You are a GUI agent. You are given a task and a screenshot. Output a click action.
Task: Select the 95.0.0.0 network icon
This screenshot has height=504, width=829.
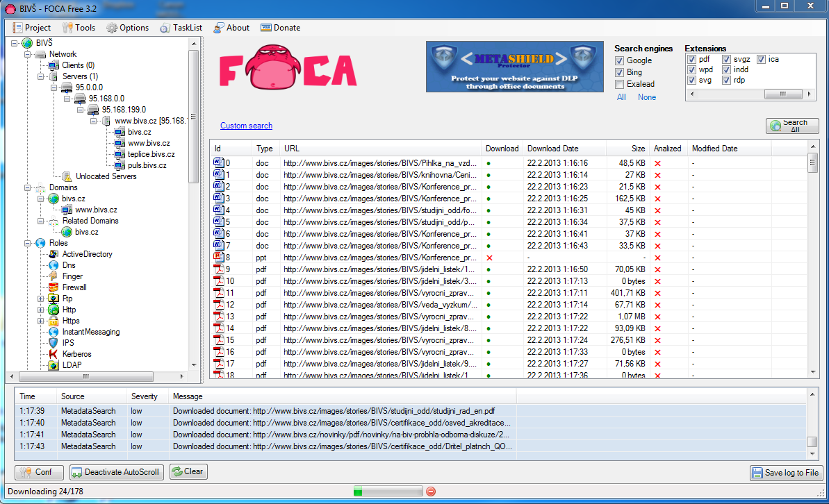pos(67,87)
